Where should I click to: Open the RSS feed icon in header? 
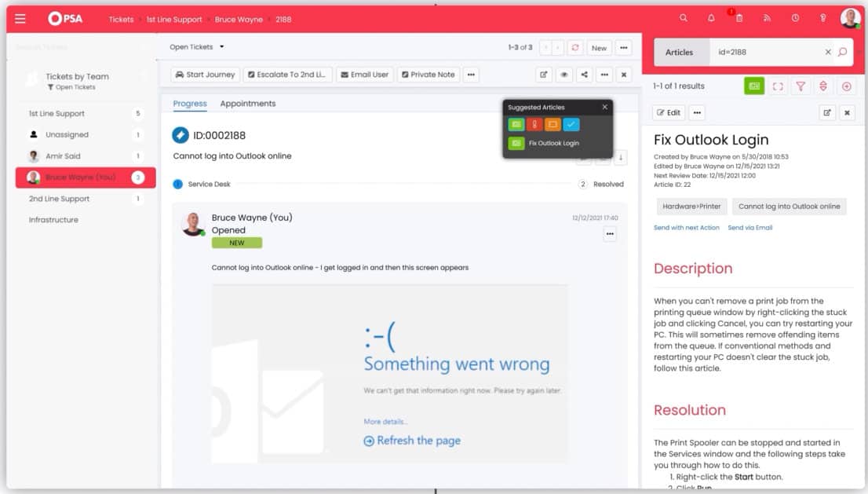click(x=768, y=18)
